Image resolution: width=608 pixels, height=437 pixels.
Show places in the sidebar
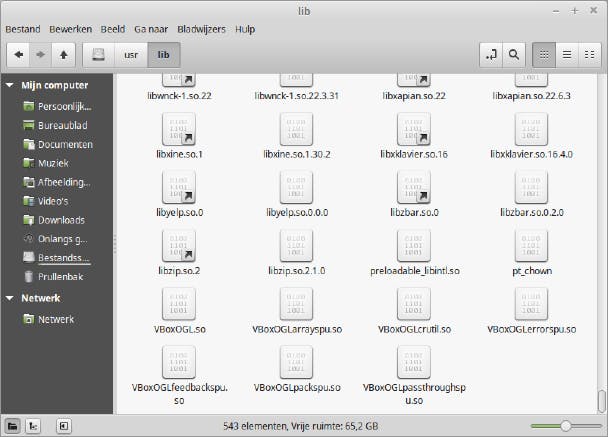tap(12, 426)
